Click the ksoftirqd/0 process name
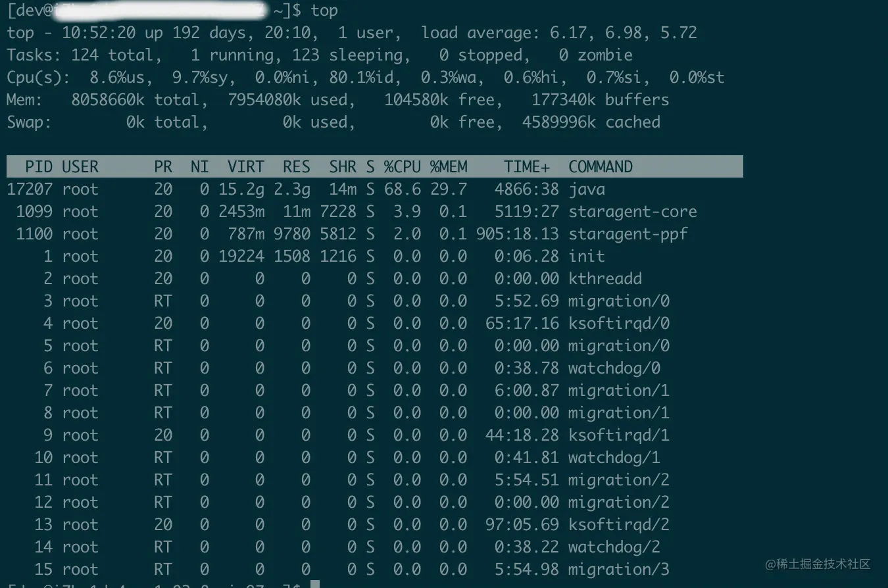The width and height of the screenshot is (888, 588). [619, 324]
